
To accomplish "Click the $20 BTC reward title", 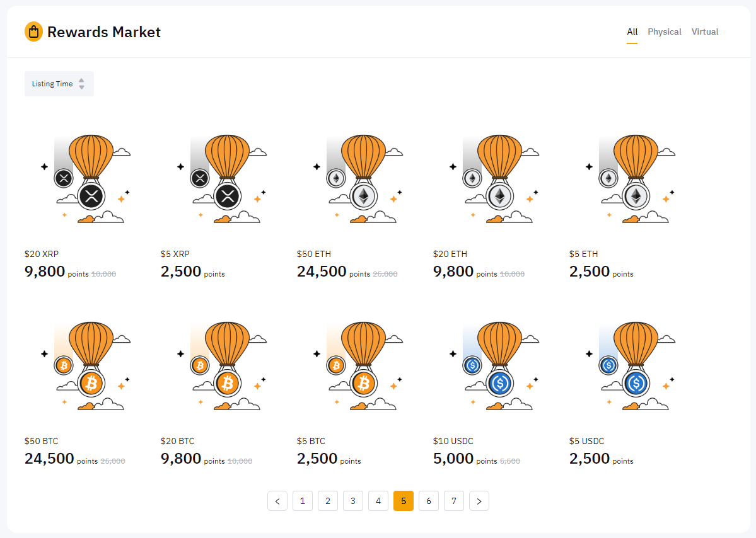I will coord(178,441).
